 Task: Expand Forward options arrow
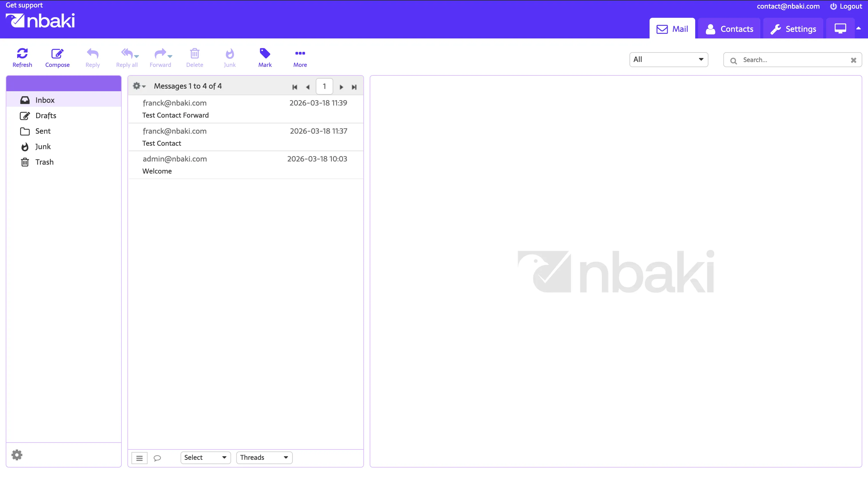click(170, 56)
